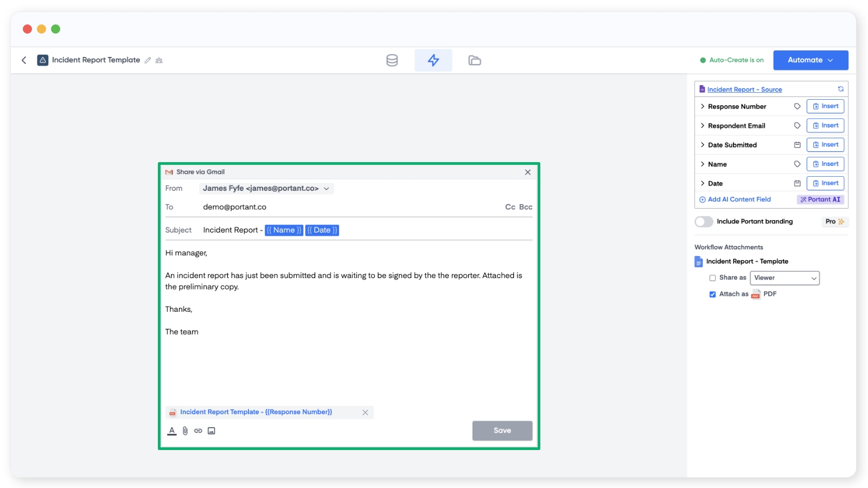
Task: Expand the Response Number field row
Action: [703, 107]
